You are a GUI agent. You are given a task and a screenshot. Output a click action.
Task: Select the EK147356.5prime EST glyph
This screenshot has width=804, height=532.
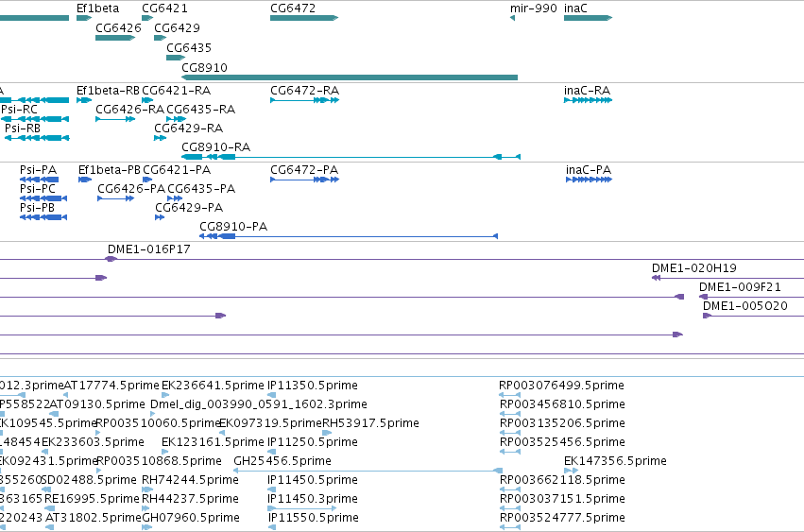pos(572,471)
